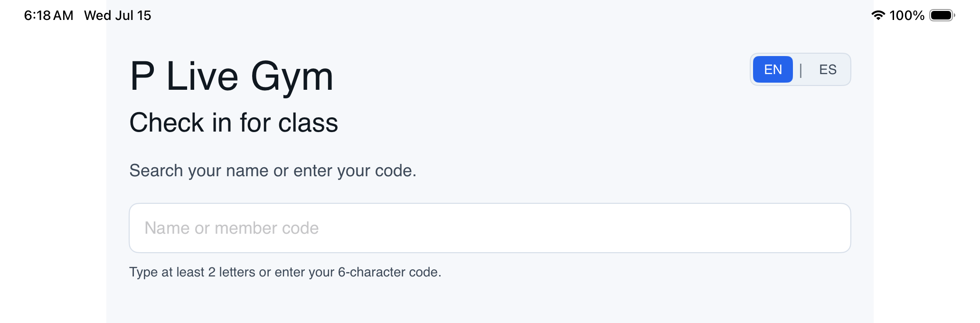Click the Search your name instruction text
Viewport: 980px width, 323px height.
(273, 171)
